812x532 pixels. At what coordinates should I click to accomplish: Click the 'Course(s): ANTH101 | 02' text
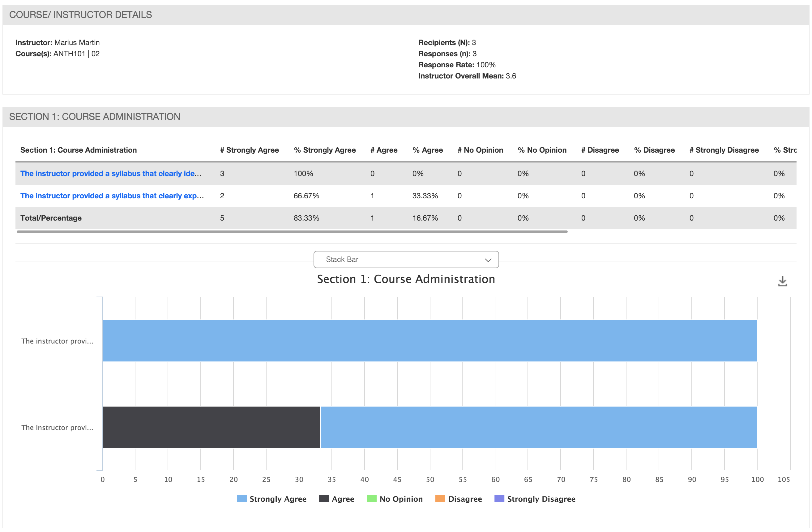point(57,53)
